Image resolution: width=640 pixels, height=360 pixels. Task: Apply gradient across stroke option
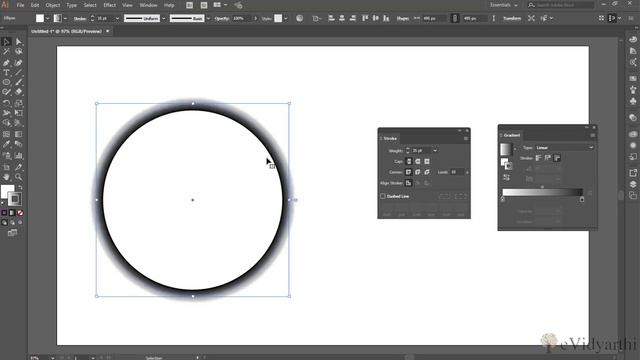(x=557, y=158)
